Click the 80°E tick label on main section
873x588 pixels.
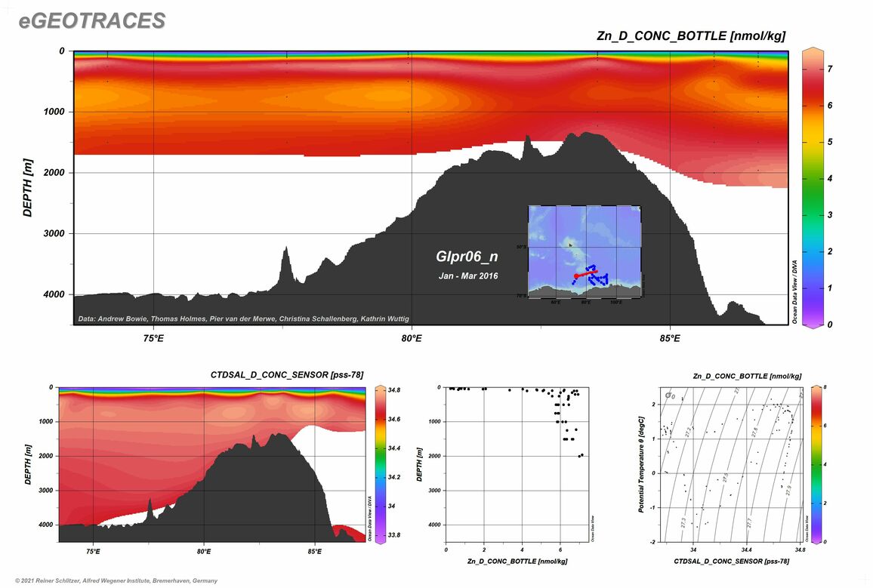[412, 338]
